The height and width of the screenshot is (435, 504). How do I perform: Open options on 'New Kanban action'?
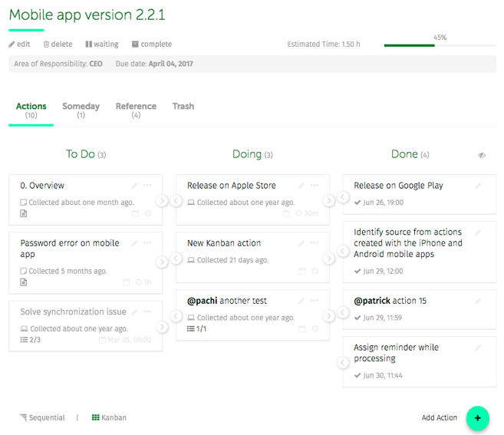click(x=314, y=242)
